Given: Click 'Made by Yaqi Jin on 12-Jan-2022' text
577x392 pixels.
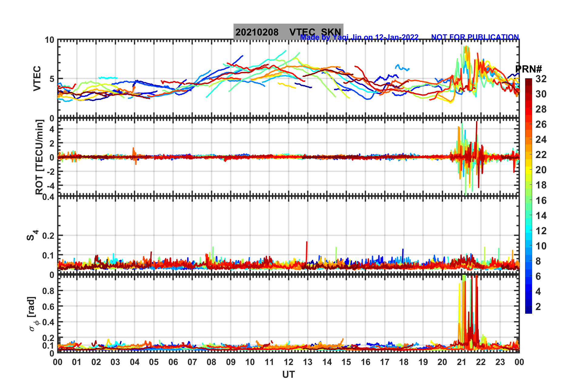Looking at the screenshot, I should coord(359,37).
